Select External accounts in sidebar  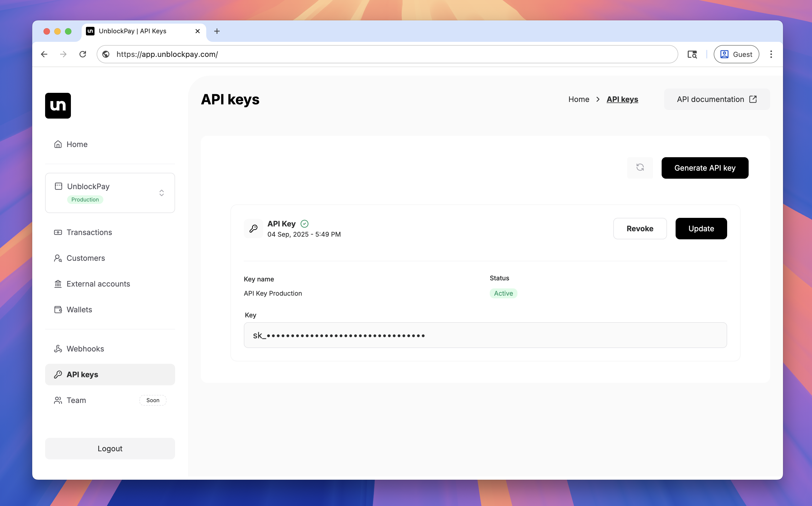click(x=98, y=284)
